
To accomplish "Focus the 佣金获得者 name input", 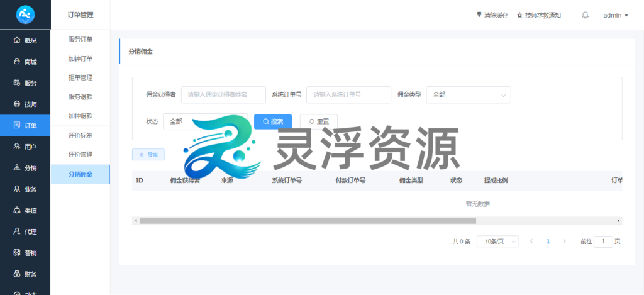I will 223,94.
